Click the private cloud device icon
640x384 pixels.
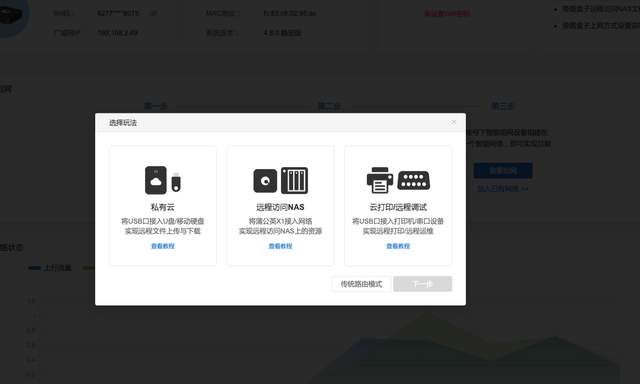(x=156, y=180)
